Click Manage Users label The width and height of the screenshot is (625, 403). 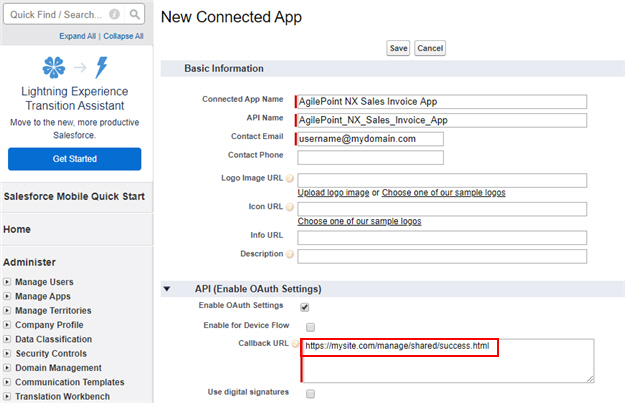(44, 282)
